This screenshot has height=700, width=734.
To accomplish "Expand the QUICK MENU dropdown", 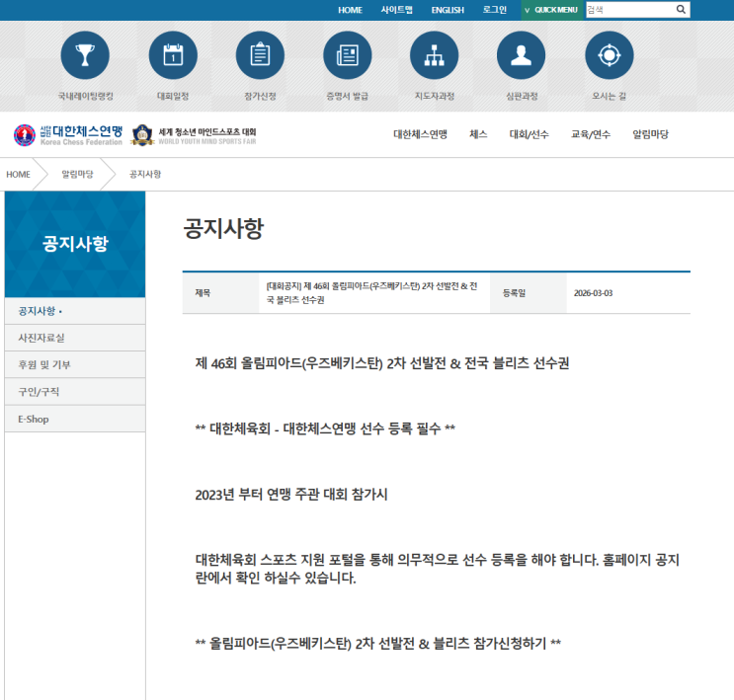I will pos(553,10).
